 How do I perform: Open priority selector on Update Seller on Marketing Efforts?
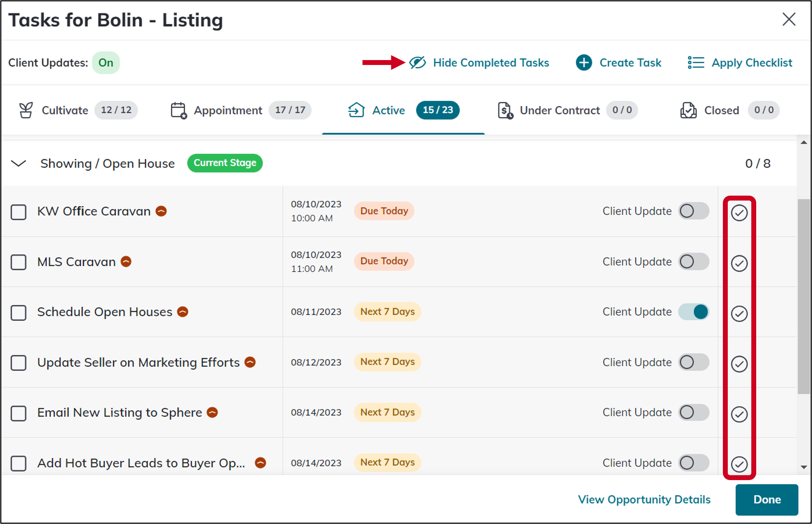pyautogui.click(x=249, y=362)
